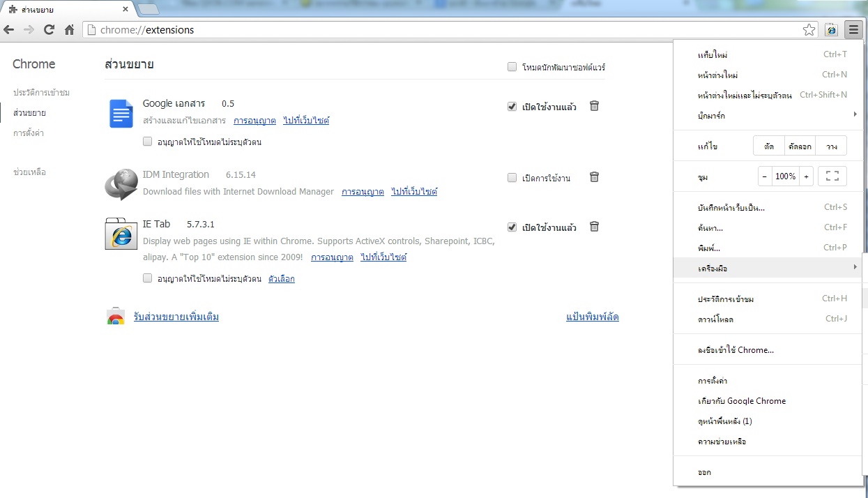Close the ส่วนขยาย tab

tap(125, 10)
